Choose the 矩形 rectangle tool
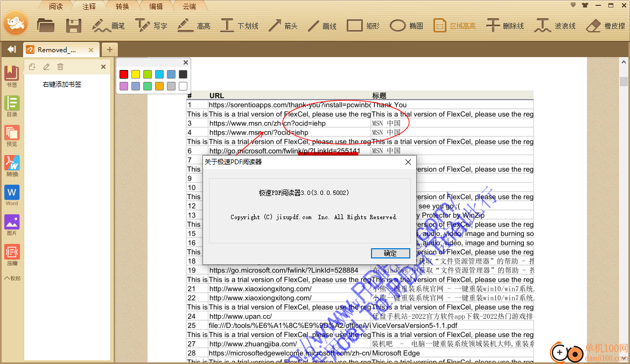 [x=363, y=26]
